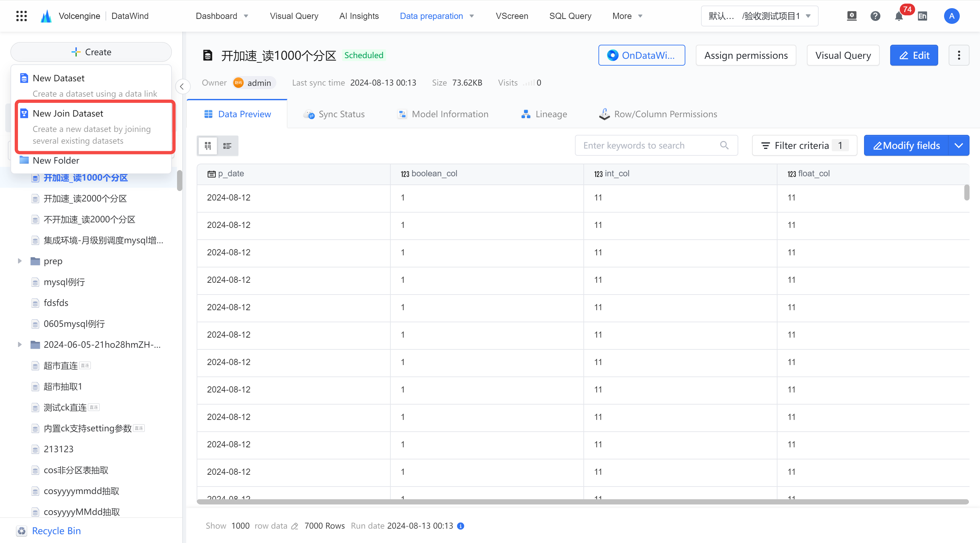
Task: Click Assign permissions button
Action: click(746, 55)
